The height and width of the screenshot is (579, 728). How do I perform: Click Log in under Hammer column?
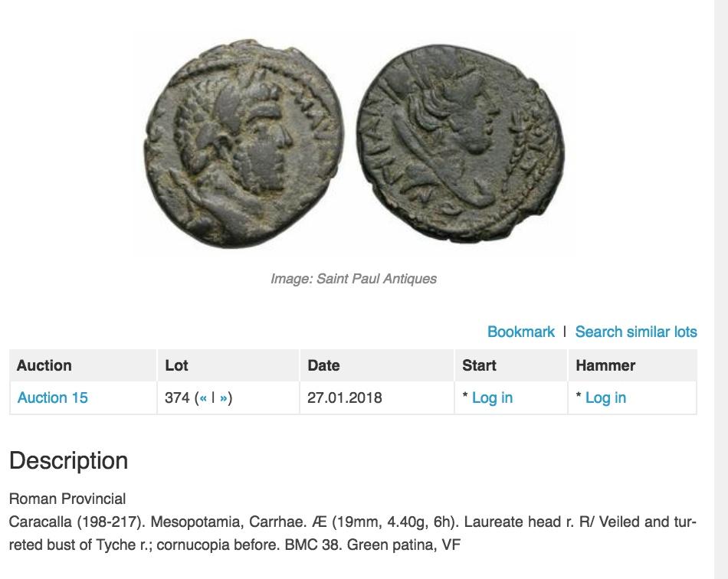coord(605,397)
